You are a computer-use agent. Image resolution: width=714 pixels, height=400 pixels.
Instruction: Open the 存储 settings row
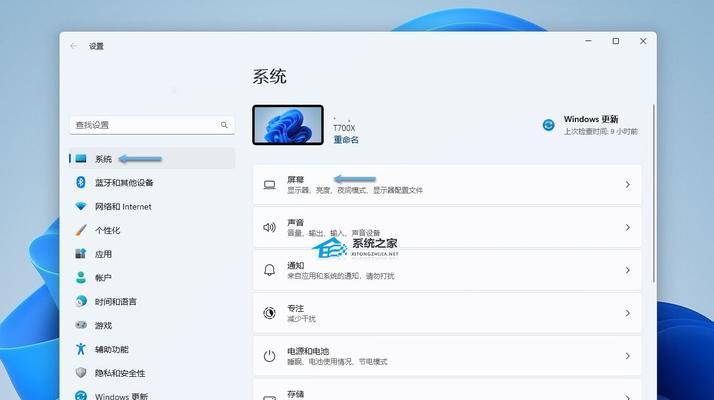click(x=447, y=391)
